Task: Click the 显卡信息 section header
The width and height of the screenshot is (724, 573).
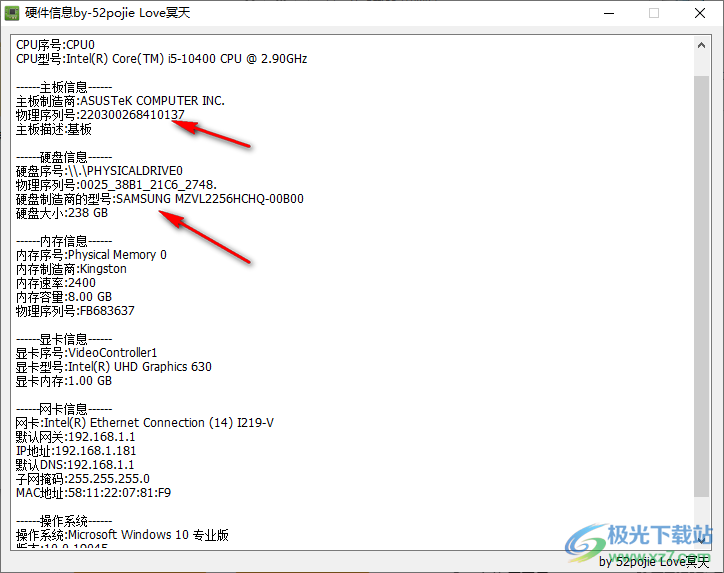Action: (64, 339)
